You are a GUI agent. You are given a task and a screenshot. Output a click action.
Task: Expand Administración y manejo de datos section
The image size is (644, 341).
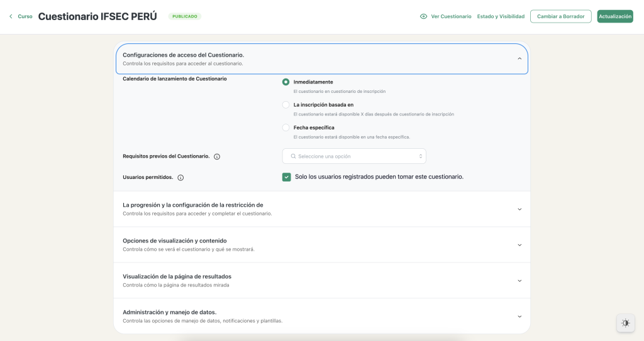tap(321, 316)
